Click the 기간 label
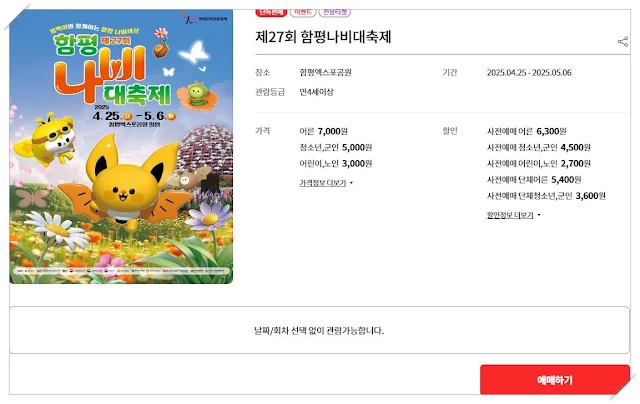640x404 pixels. [x=450, y=72]
